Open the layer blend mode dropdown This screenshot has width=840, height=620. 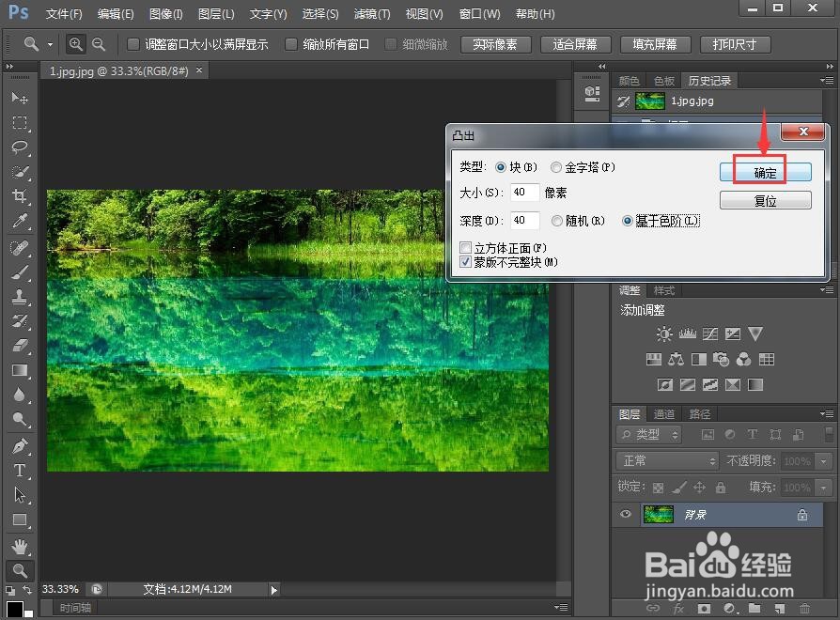coord(667,460)
